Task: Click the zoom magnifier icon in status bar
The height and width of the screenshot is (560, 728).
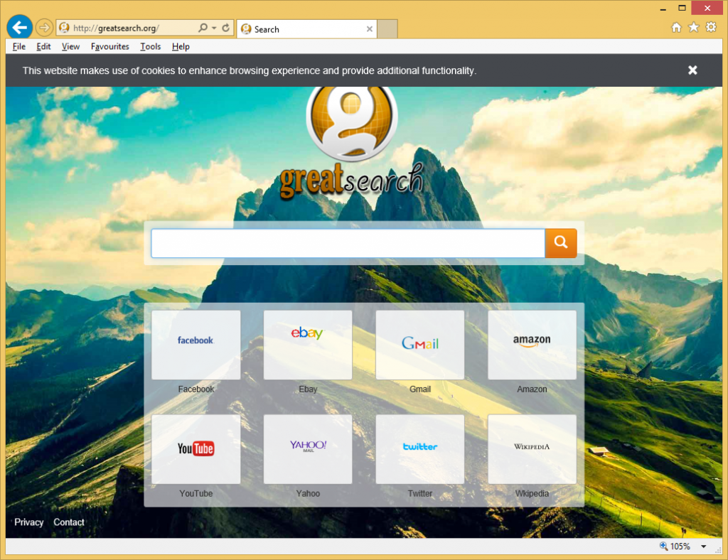Action: pos(663,546)
